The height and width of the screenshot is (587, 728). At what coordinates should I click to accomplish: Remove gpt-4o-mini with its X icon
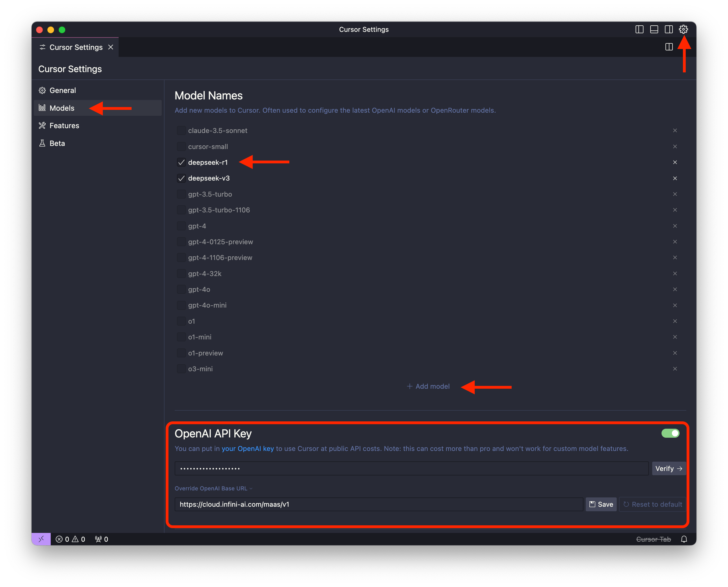(x=675, y=305)
